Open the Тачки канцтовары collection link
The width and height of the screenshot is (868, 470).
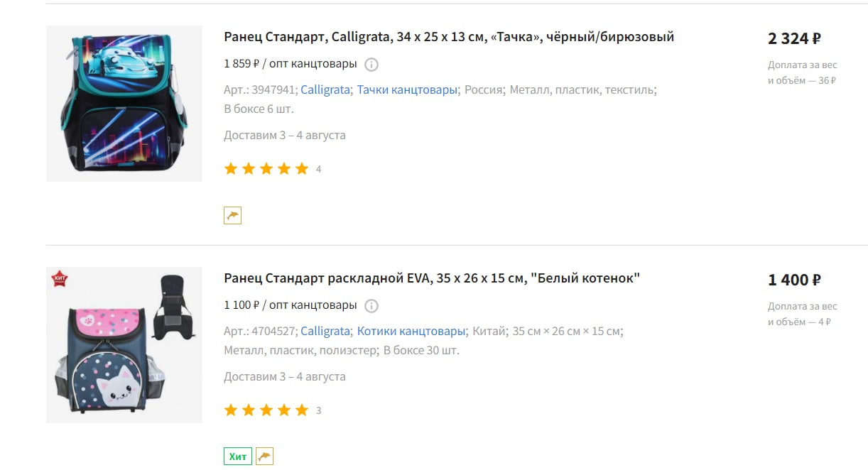click(407, 90)
